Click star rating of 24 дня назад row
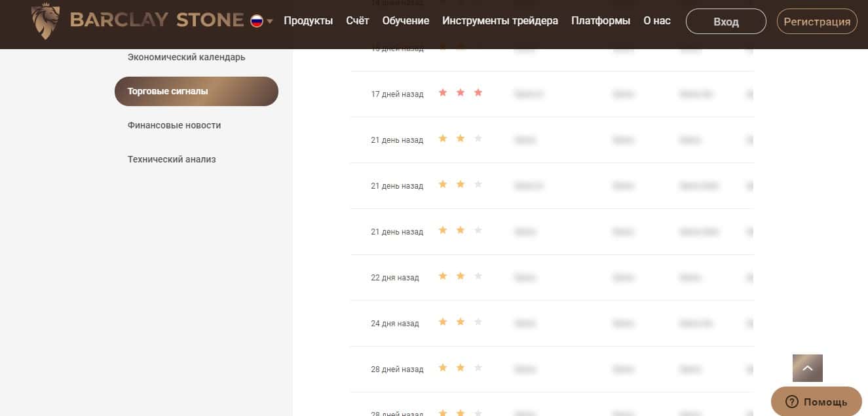The height and width of the screenshot is (416, 868). click(461, 322)
